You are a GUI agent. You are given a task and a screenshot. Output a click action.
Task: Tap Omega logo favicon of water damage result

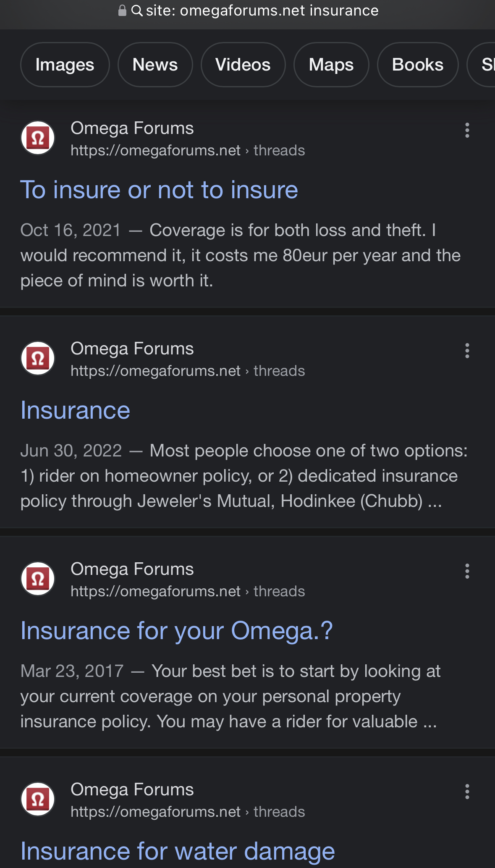[x=38, y=799]
